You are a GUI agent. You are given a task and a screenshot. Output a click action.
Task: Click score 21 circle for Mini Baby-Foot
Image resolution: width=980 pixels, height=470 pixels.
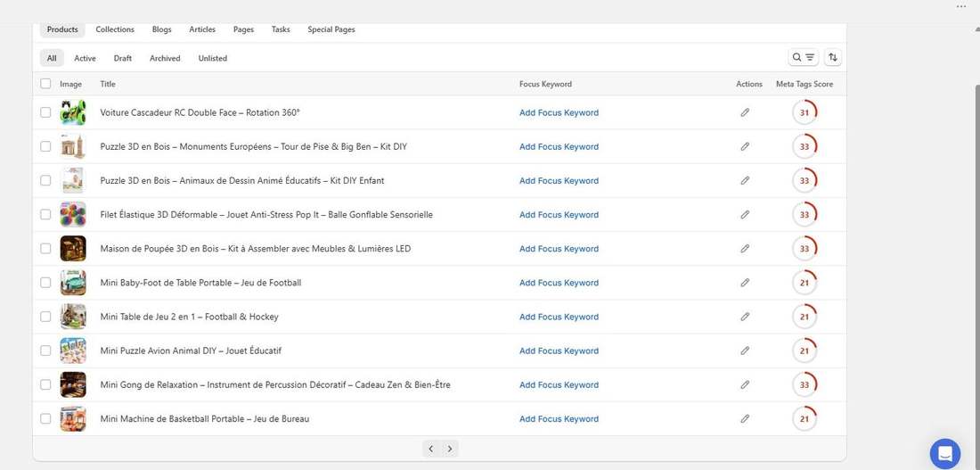pos(804,282)
